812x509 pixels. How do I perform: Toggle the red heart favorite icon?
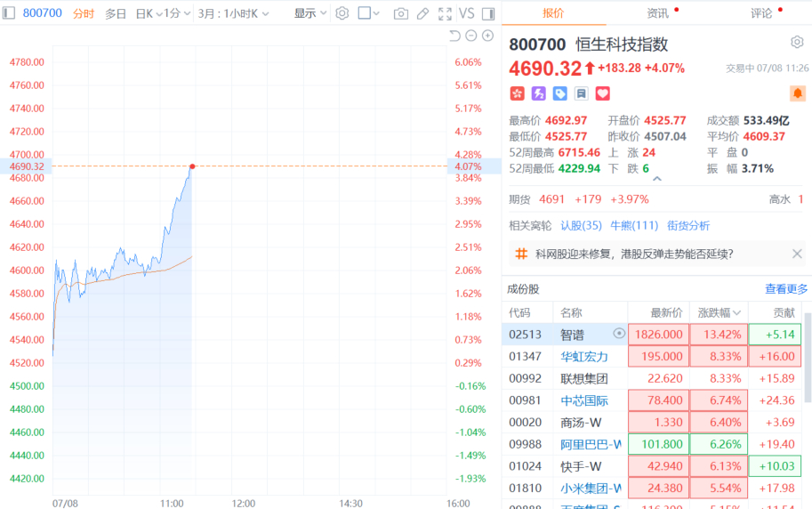click(602, 93)
